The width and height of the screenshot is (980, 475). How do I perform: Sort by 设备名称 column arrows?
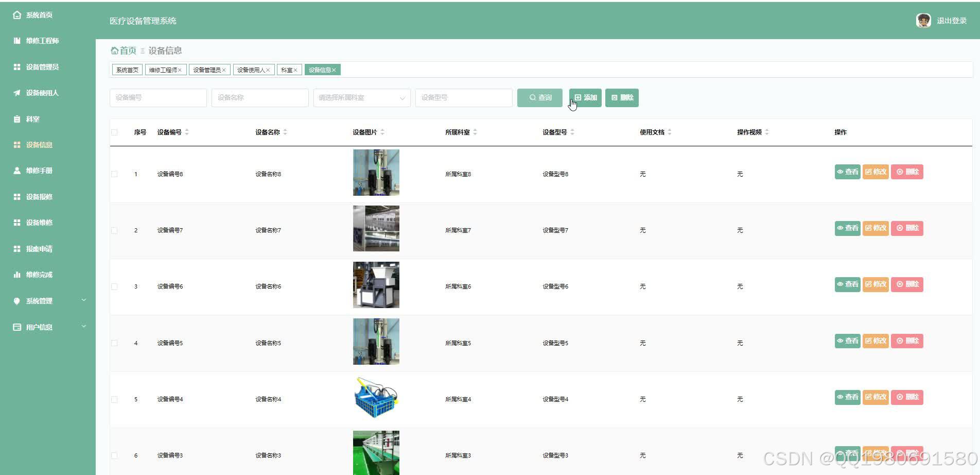(x=285, y=132)
